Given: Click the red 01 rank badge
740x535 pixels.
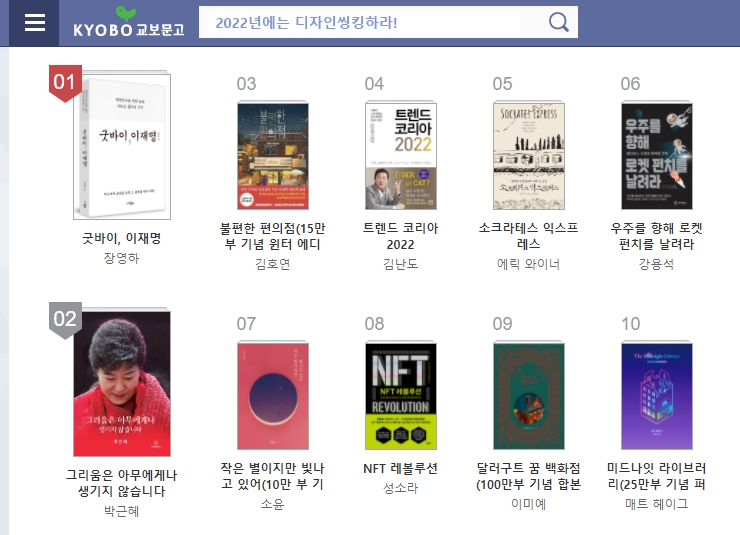Looking at the screenshot, I should click(65, 83).
